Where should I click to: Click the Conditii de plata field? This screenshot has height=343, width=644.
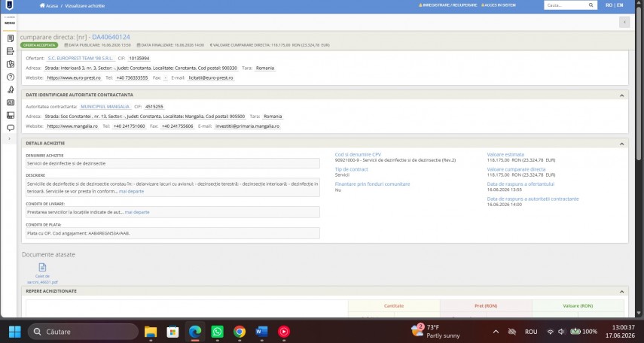pos(172,233)
